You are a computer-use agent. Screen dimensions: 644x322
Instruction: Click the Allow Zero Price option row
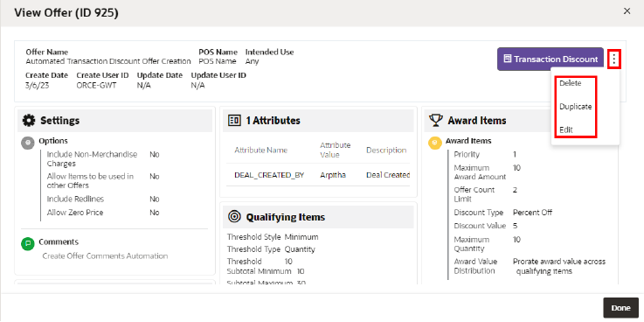[103, 213]
